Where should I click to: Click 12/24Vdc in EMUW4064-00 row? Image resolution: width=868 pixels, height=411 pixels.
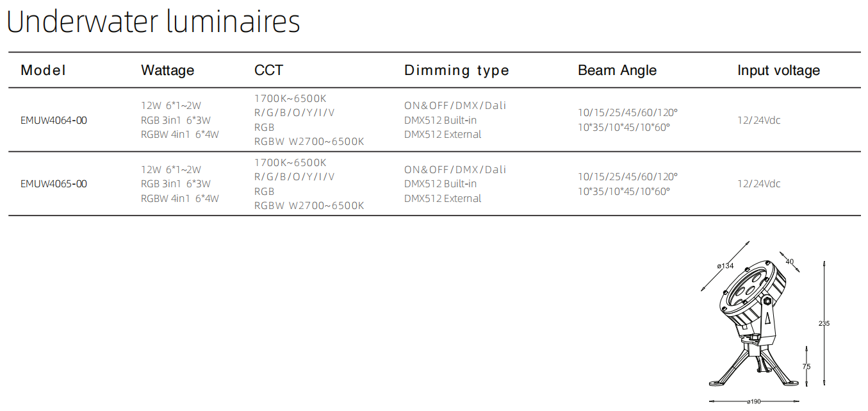point(759,120)
